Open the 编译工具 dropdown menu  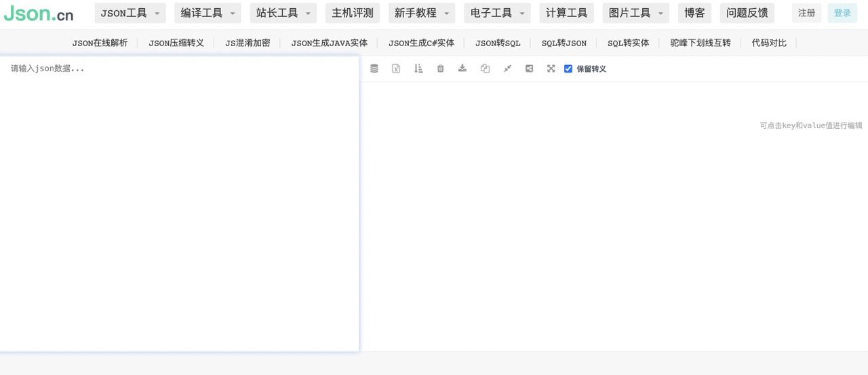(208, 13)
